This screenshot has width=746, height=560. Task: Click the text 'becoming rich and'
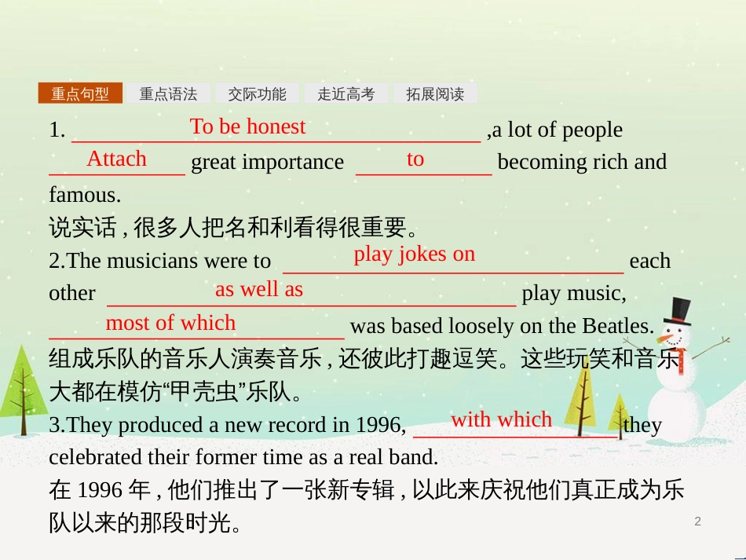pos(582,162)
